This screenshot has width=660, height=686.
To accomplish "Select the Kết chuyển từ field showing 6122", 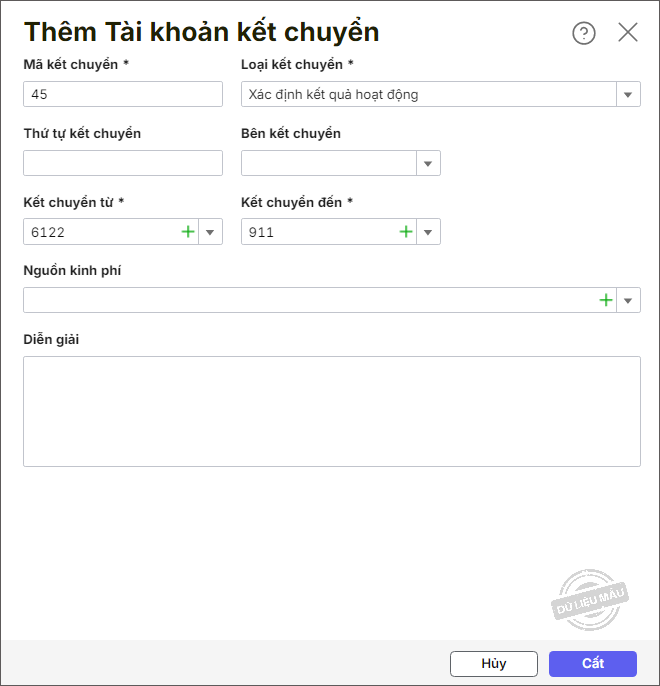I will click(x=100, y=232).
